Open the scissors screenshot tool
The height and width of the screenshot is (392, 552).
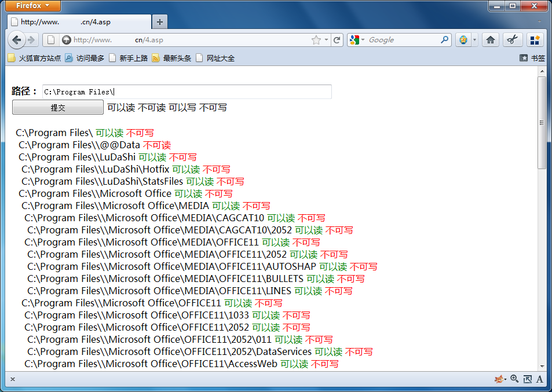coord(512,40)
